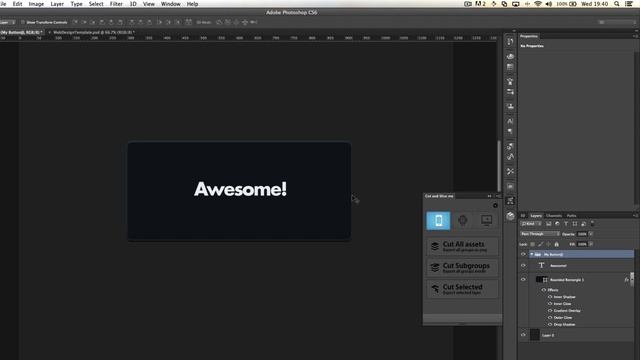Click the Window menu
This screenshot has width=640, height=360.
tap(171, 4)
